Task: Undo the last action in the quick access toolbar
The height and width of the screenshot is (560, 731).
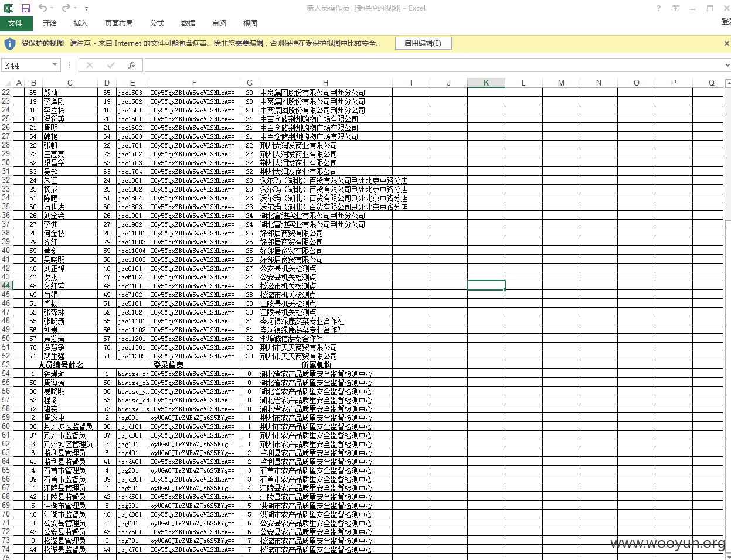Action: pos(42,8)
